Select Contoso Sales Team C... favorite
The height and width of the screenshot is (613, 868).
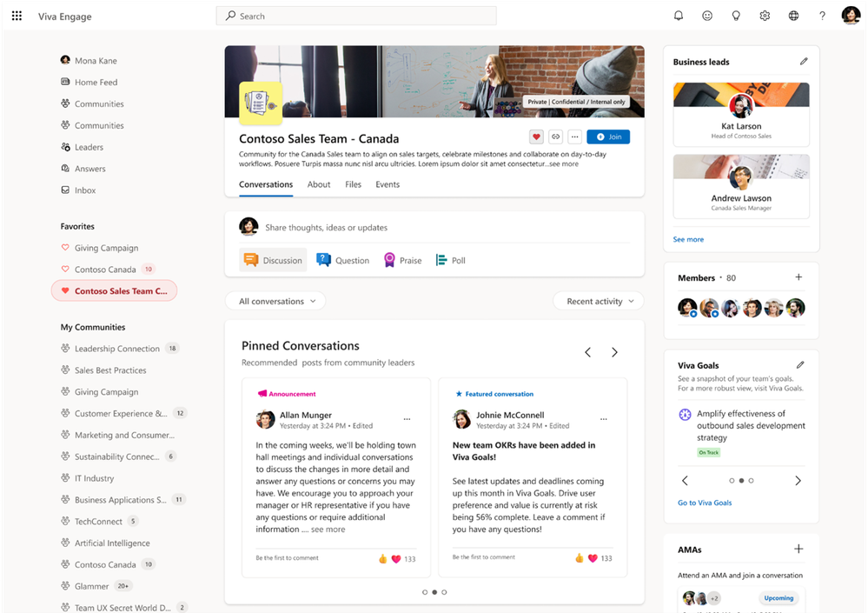114,290
